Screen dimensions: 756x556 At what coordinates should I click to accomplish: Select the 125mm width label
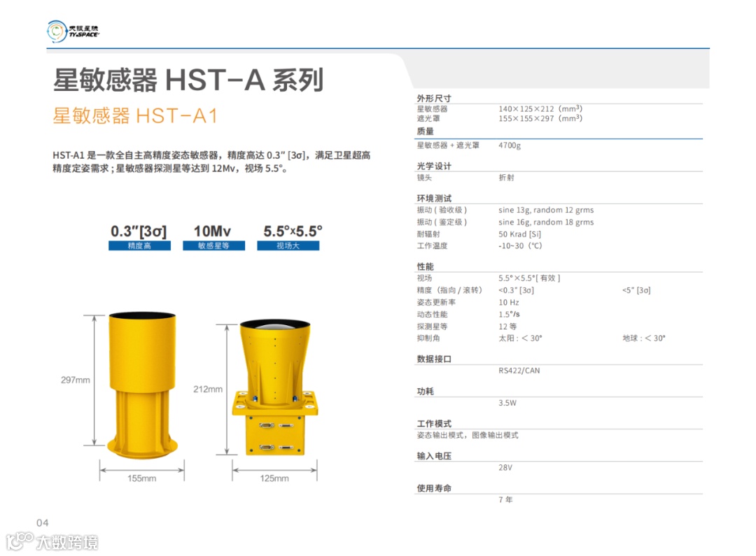click(274, 478)
